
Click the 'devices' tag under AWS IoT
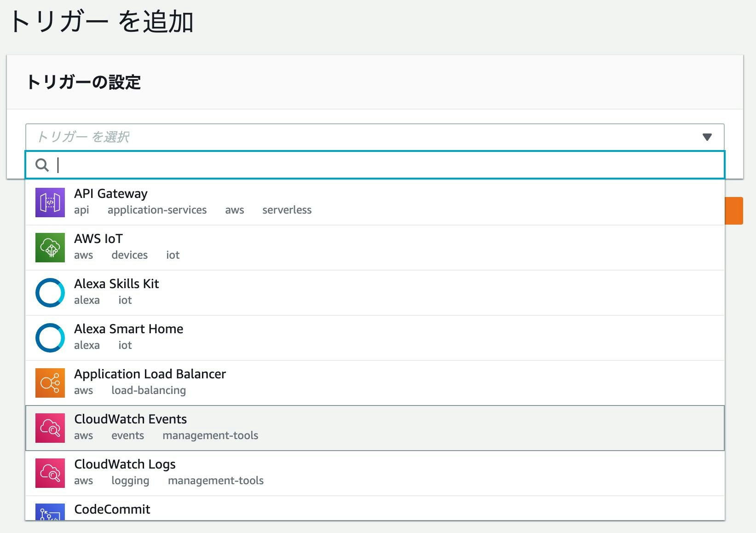(129, 255)
